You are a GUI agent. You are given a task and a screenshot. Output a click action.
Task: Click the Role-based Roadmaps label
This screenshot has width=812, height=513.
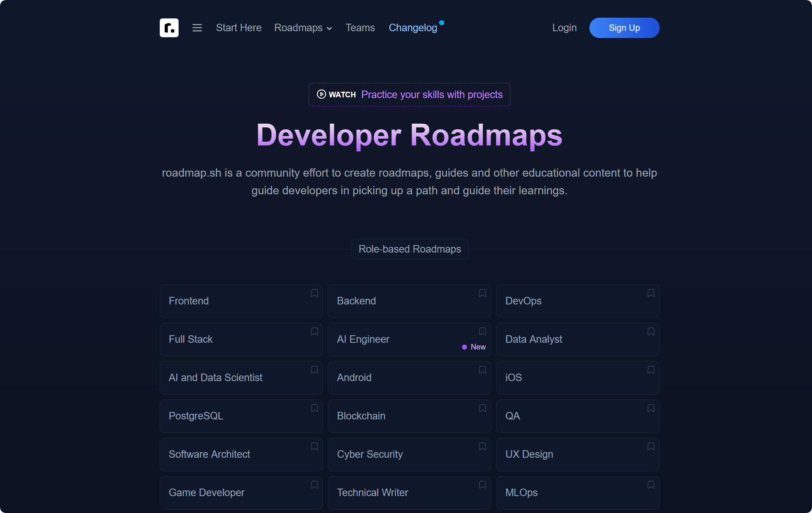coord(409,249)
